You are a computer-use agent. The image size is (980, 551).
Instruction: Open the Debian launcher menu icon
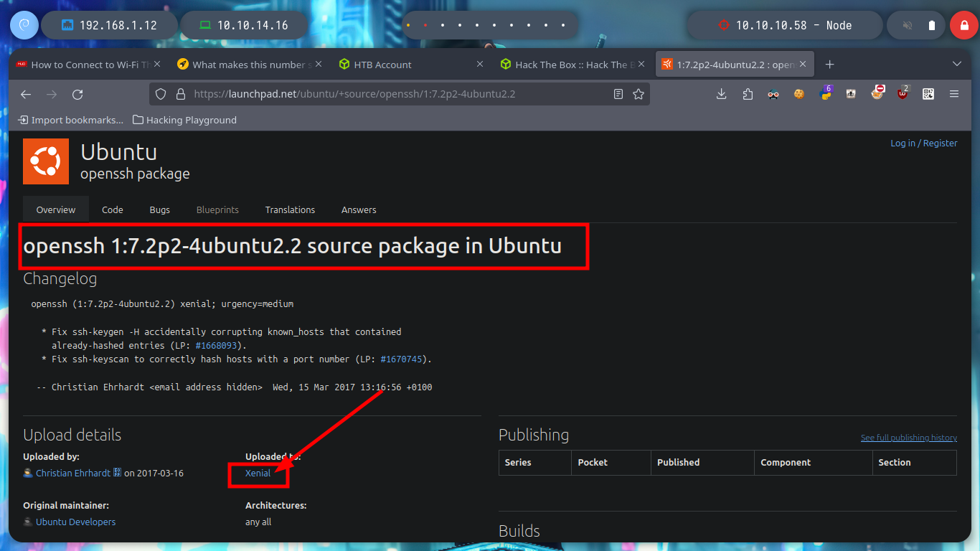[x=24, y=25]
